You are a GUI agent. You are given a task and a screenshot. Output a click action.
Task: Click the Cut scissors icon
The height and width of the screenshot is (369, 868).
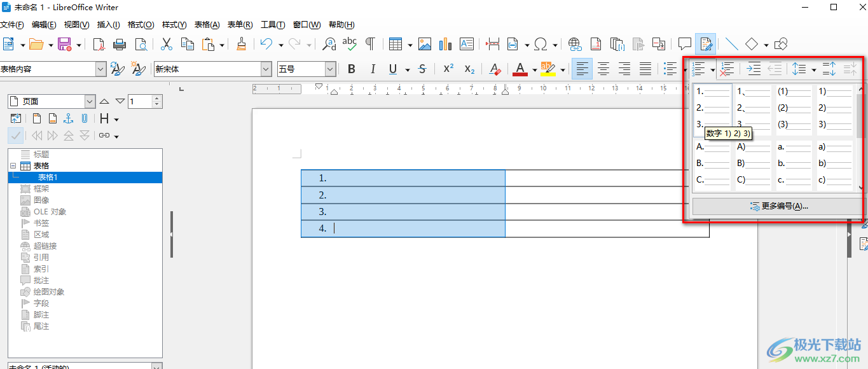[167, 44]
